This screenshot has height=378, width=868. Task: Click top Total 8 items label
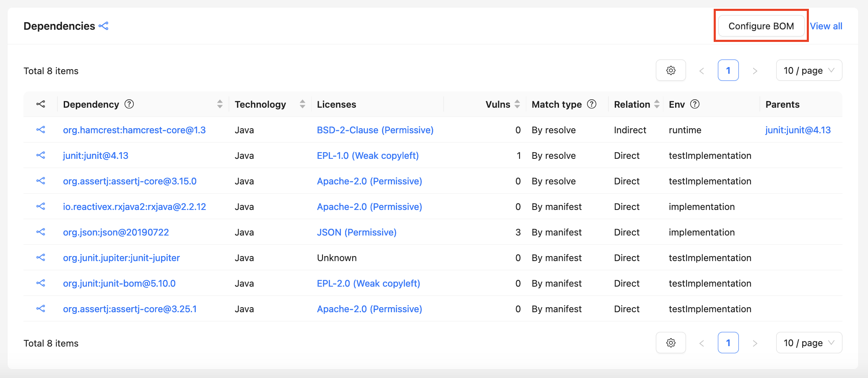51,71
